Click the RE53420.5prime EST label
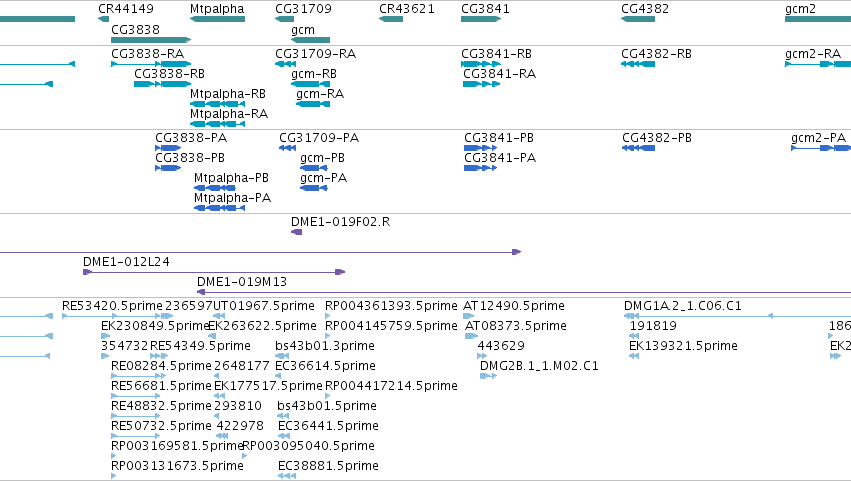Screen dimensions: 851x481 point(112,306)
